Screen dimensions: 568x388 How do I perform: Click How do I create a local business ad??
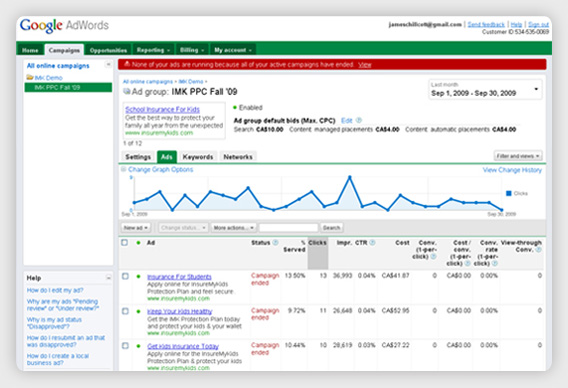(58, 359)
